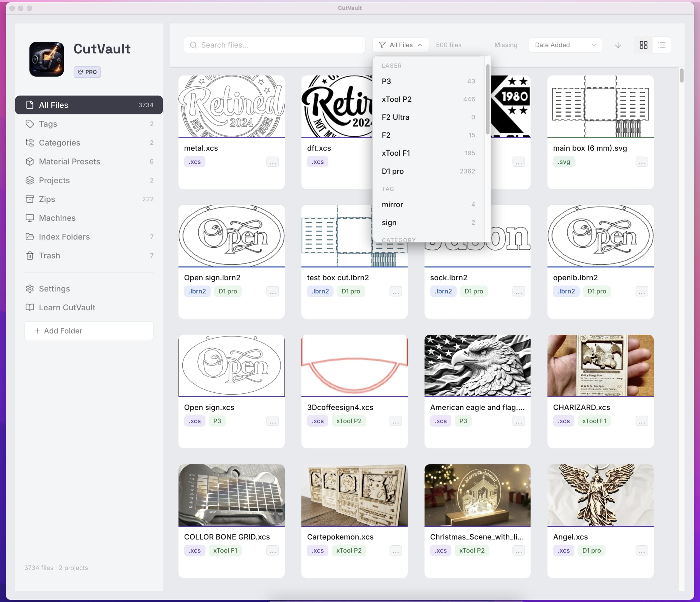Click the filter dropdown list scrollbar
This screenshot has width=700, height=602.
488,99
